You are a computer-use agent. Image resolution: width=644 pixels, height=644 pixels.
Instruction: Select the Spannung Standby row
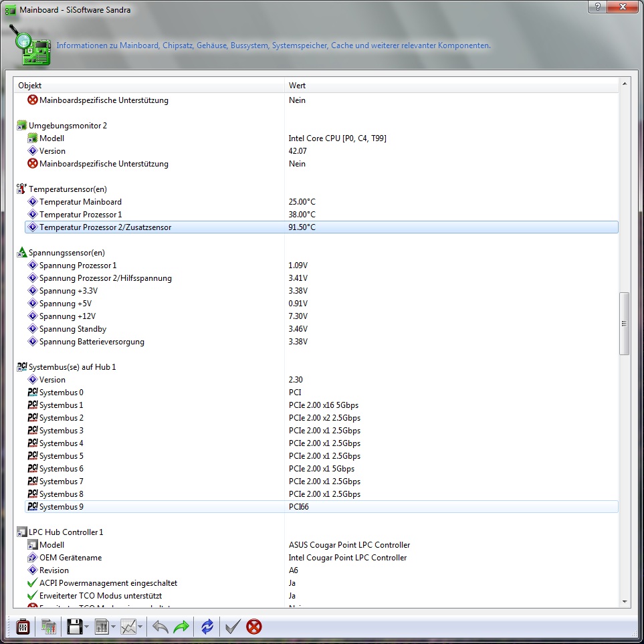tap(321, 329)
